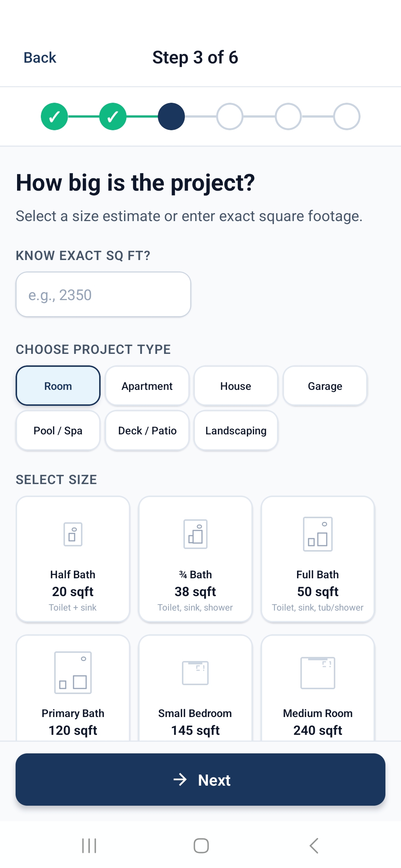Click the Back link

[40, 57]
